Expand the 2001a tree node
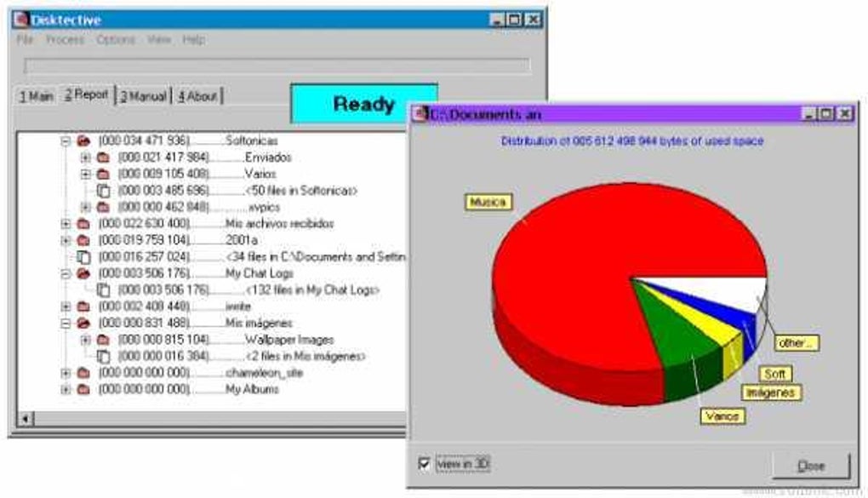Image resolution: width=868 pixels, height=498 pixels. click(x=66, y=240)
